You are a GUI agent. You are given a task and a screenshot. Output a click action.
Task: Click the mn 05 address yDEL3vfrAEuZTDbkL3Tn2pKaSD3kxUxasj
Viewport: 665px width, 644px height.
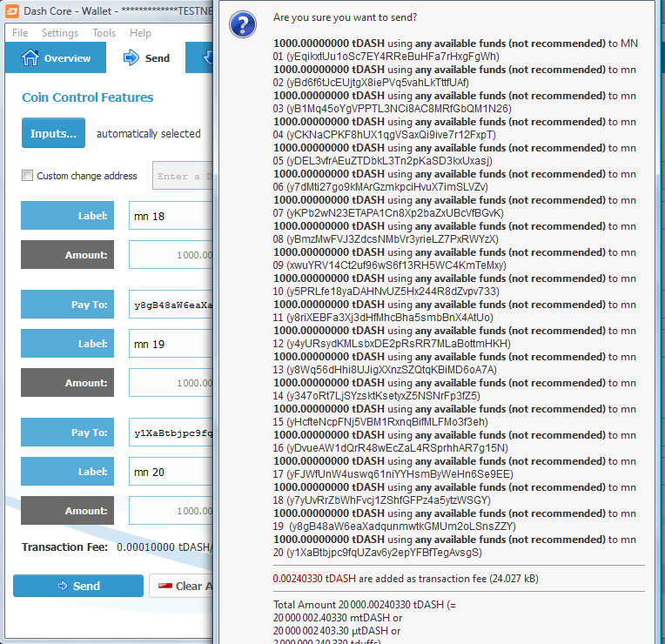coord(389,161)
